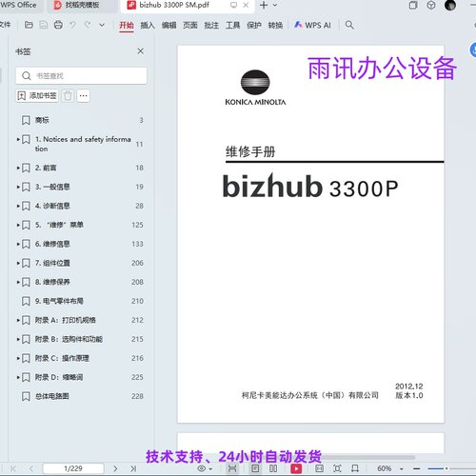The image size is (476, 476).
Task: Switch to the 开始 ribbon tab
Action: point(127,25)
